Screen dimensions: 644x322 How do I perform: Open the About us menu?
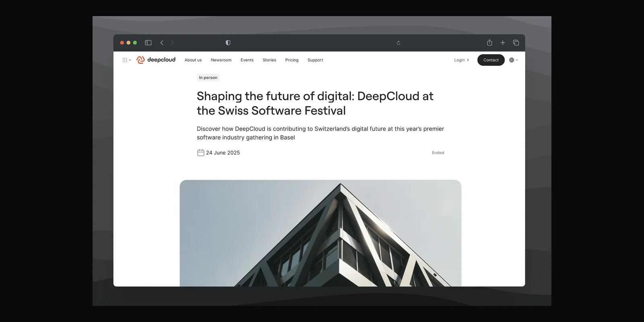click(193, 60)
